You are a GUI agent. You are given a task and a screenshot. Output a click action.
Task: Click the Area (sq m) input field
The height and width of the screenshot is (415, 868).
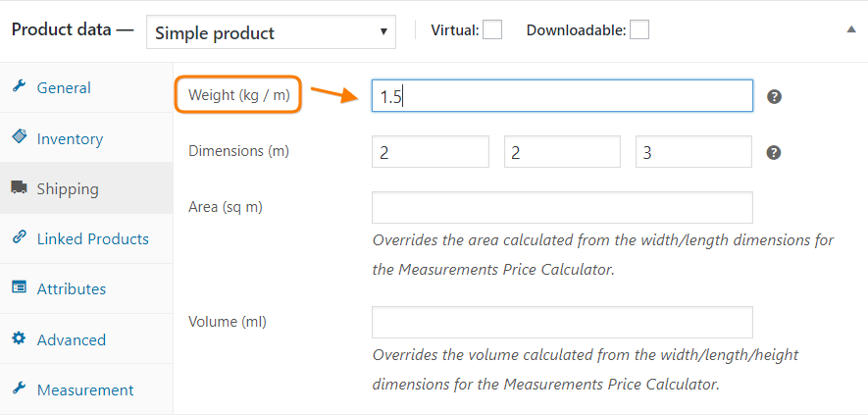(562, 207)
